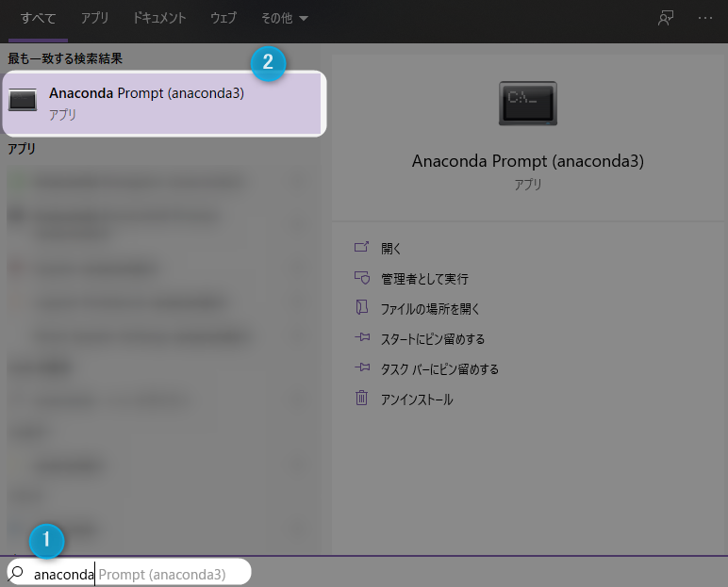Open the ドキュメント tab

tap(159, 19)
